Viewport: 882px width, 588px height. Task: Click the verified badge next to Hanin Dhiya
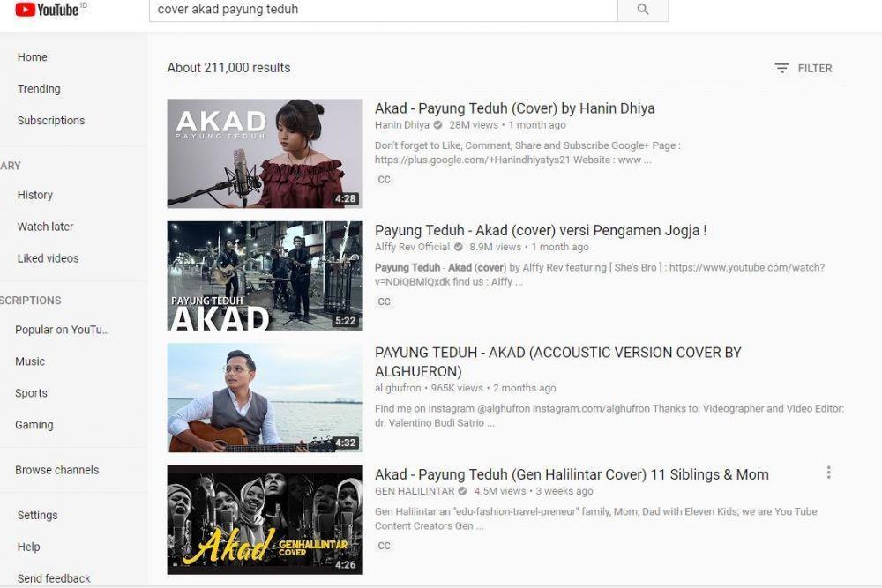pos(437,125)
